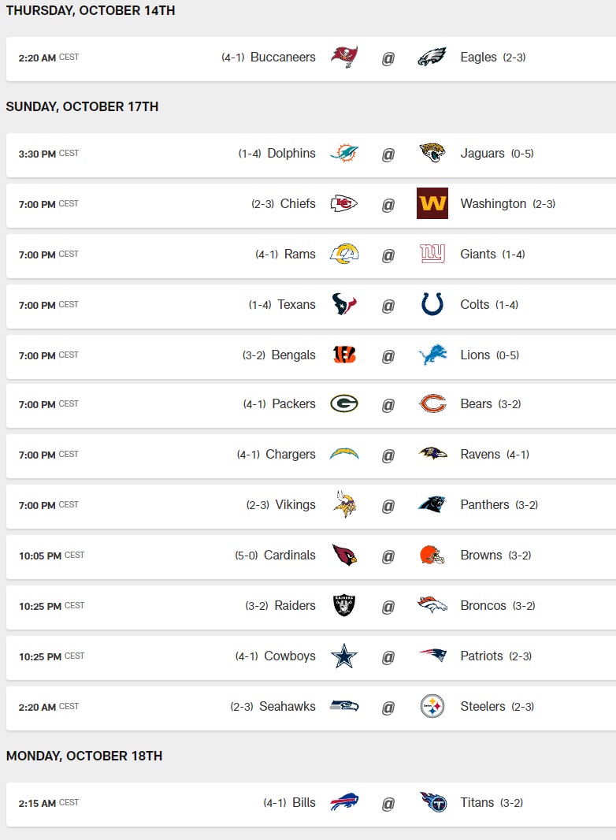This screenshot has width=616, height=840.
Task: Select the Dolphins logo icon
Action: pos(344,154)
